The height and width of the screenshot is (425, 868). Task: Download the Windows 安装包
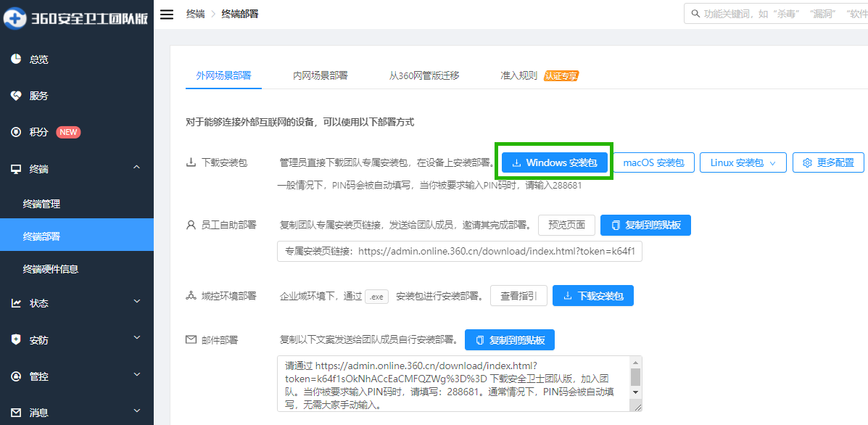tap(555, 162)
